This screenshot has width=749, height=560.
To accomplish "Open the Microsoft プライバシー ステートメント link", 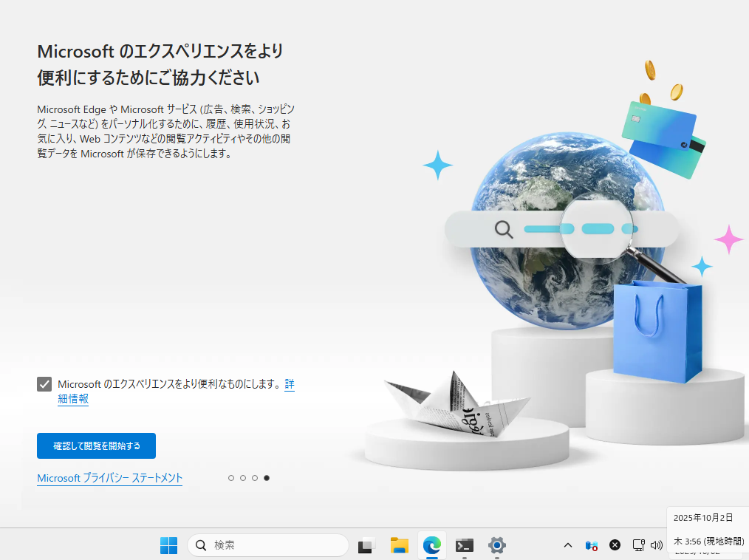I will [109, 478].
